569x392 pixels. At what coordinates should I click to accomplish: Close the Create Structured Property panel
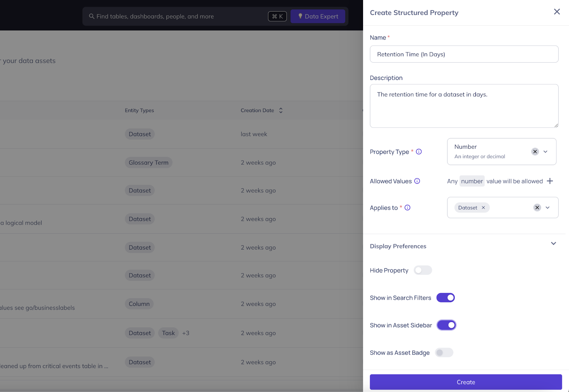point(557,12)
